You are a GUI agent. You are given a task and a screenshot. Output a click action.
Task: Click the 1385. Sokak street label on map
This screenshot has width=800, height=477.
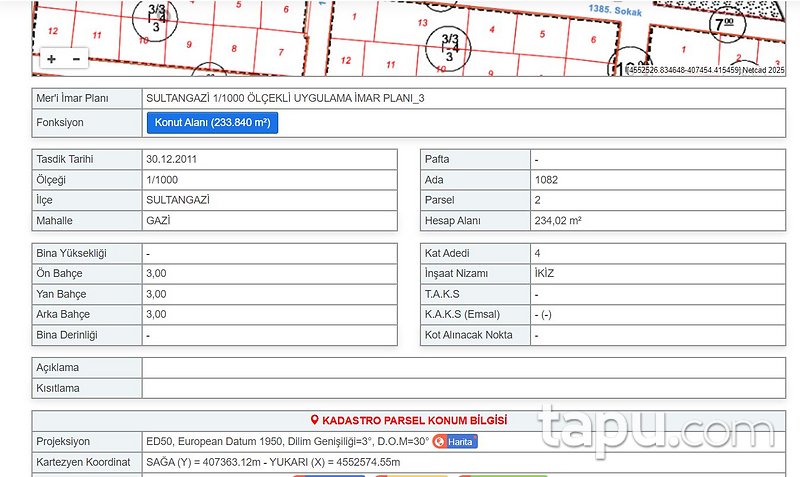[615, 10]
